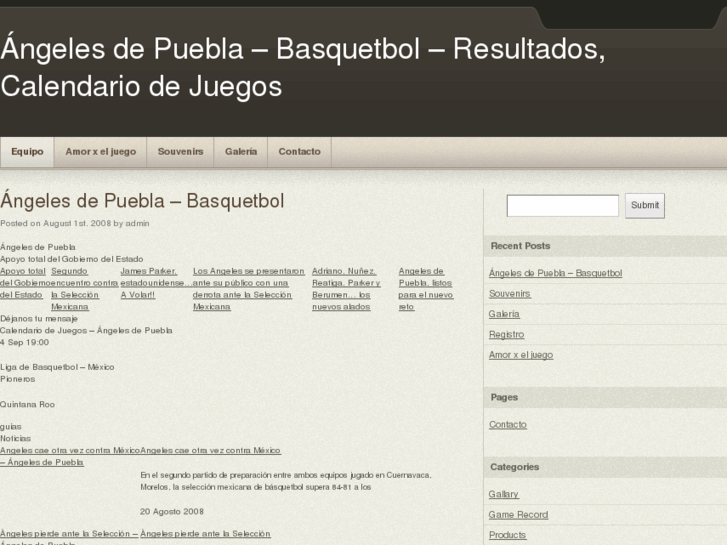Open the Products category link
727x545 pixels.
(x=507, y=535)
